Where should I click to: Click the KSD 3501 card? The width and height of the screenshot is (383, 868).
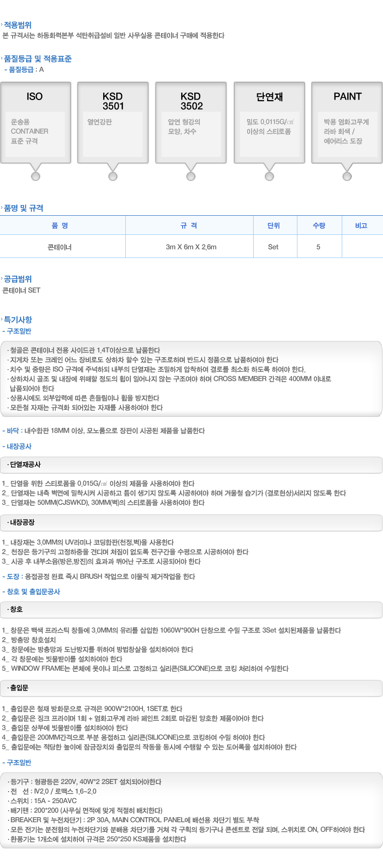[x=113, y=122]
